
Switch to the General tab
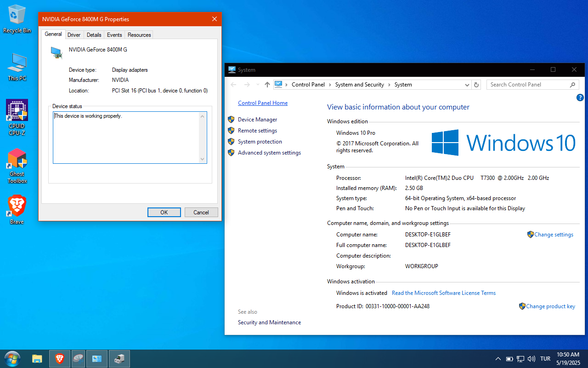[53, 34]
